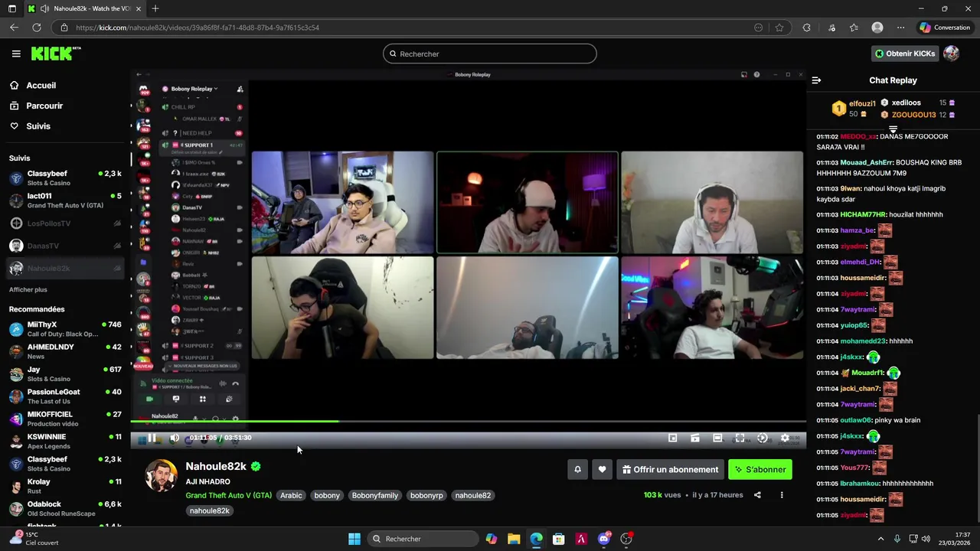The width and height of the screenshot is (980, 551).
Task: Select the Bobonyfamily tag
Action: point(375,495)
